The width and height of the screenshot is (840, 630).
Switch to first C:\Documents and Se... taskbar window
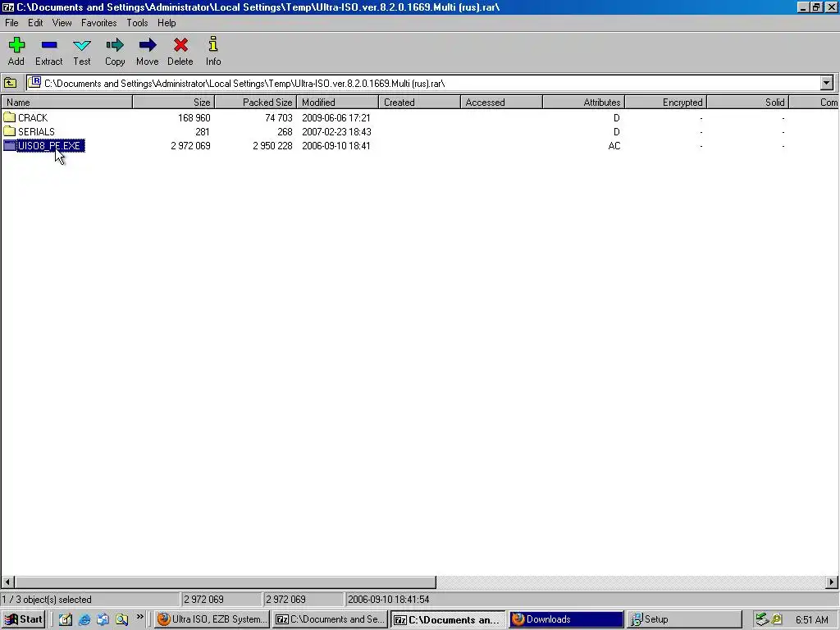click(x=330, y=620)
